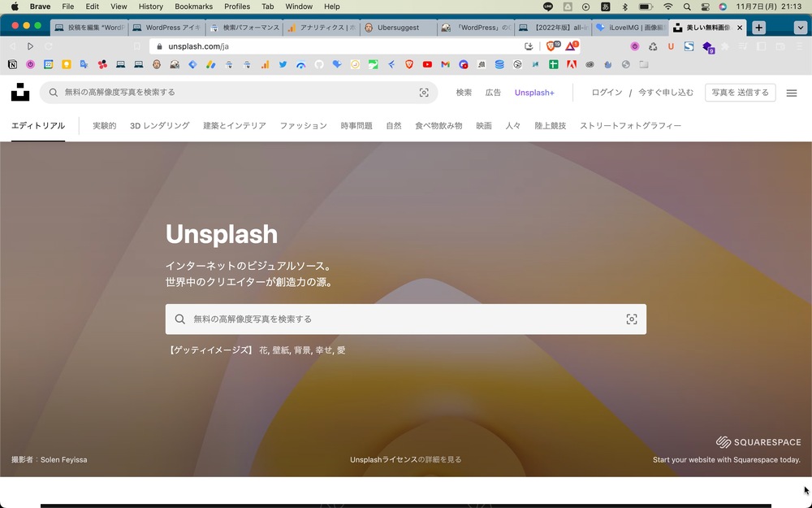Click the browser extensions puzzle icon
Viewport: 812px width, 508px height.
[725, 46]
